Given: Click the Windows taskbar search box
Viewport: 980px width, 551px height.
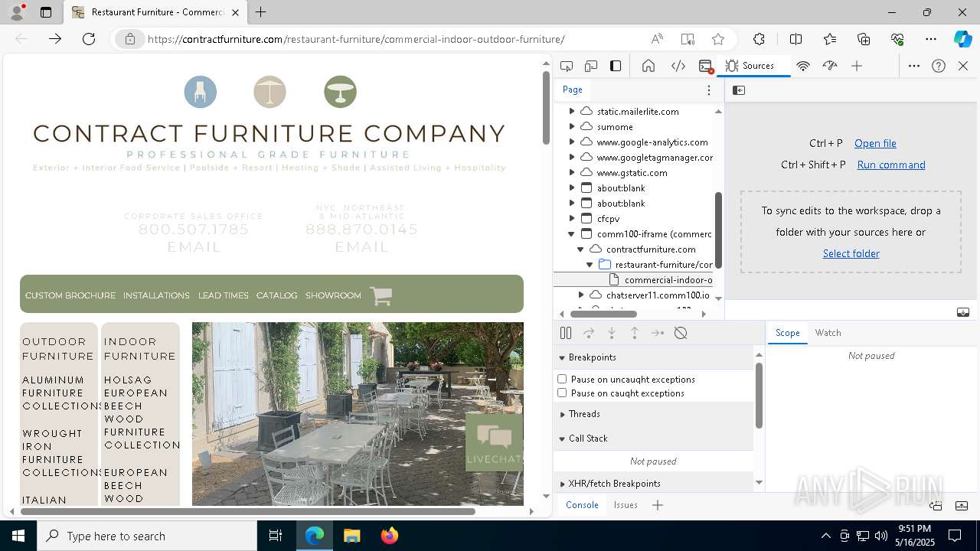Looking at the screenshot, I should 147,536.
